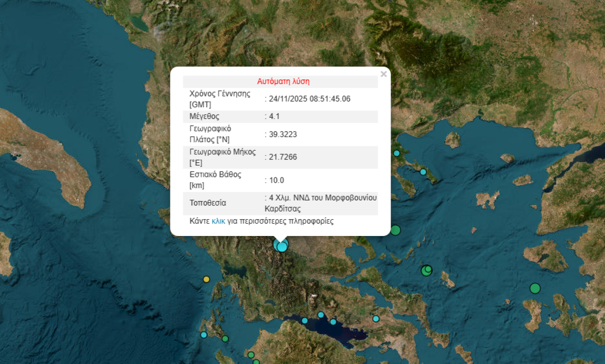
Task: Select the overlapping green markers near Skyros
Action: coord(426,269)
